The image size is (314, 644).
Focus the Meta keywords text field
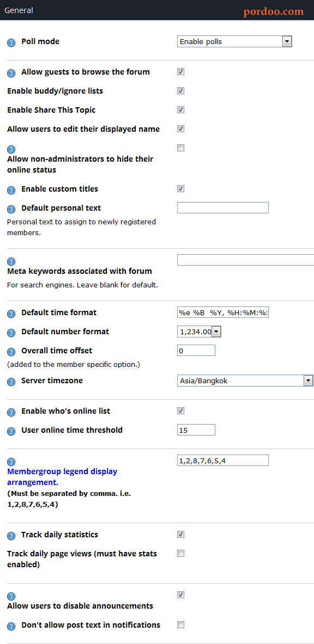(246, 260)
